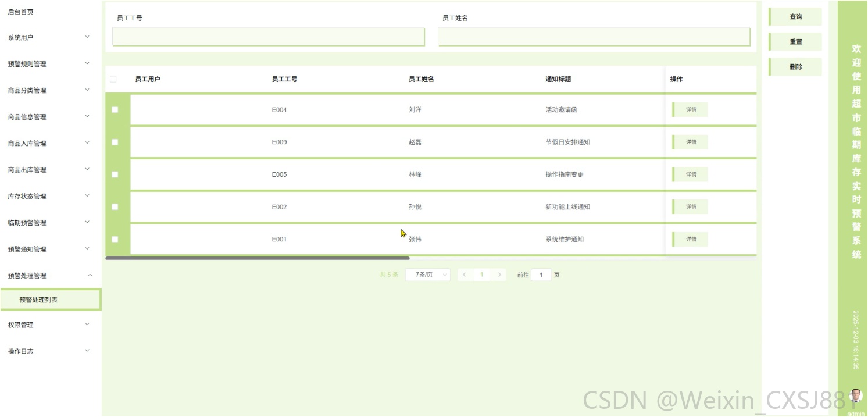The width and height of the screenshot is (868, 417).
Task: Expand the 商品信息管理 menu chevron
Action: [x=87, y=116]
